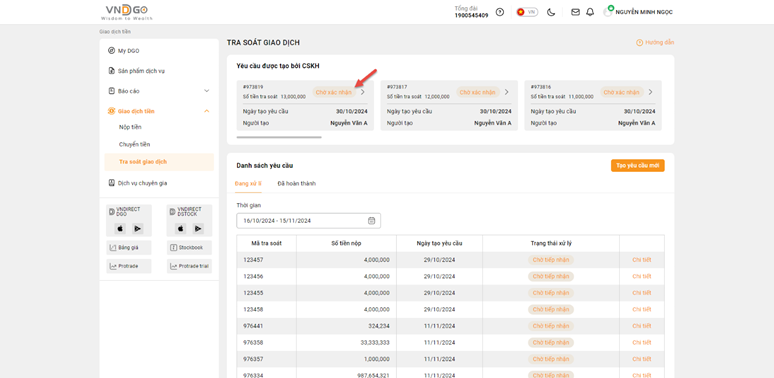Open Chi tiết for request 123456
The width and height of the screenshot is (774, 378).
click(642, 276)
